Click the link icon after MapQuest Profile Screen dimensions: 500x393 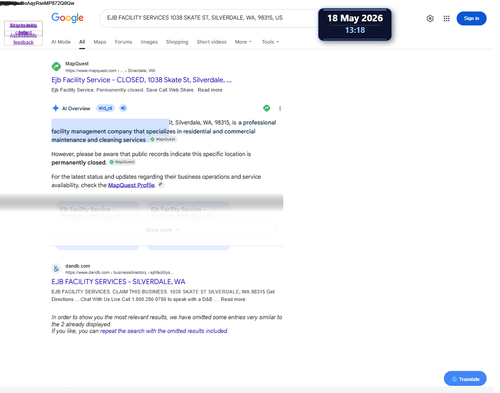point(161,184)
